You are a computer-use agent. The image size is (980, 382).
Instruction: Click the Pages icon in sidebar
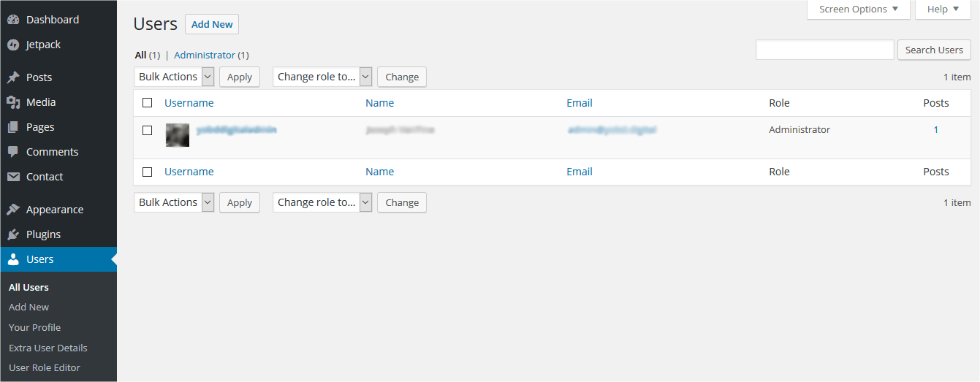click(x=13, y=127)
